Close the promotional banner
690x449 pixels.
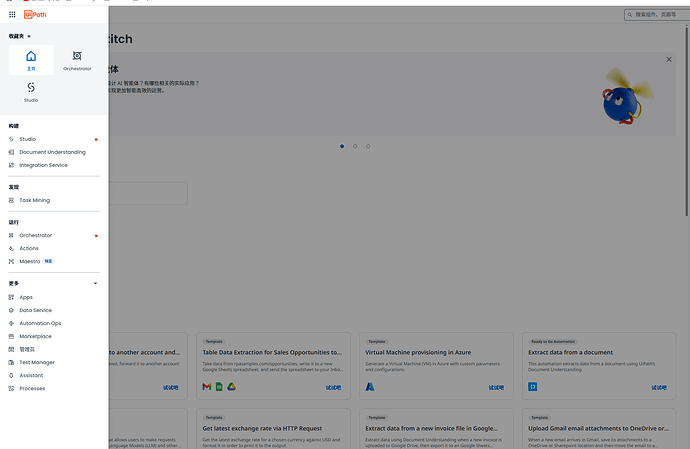[x=669, y=59]
